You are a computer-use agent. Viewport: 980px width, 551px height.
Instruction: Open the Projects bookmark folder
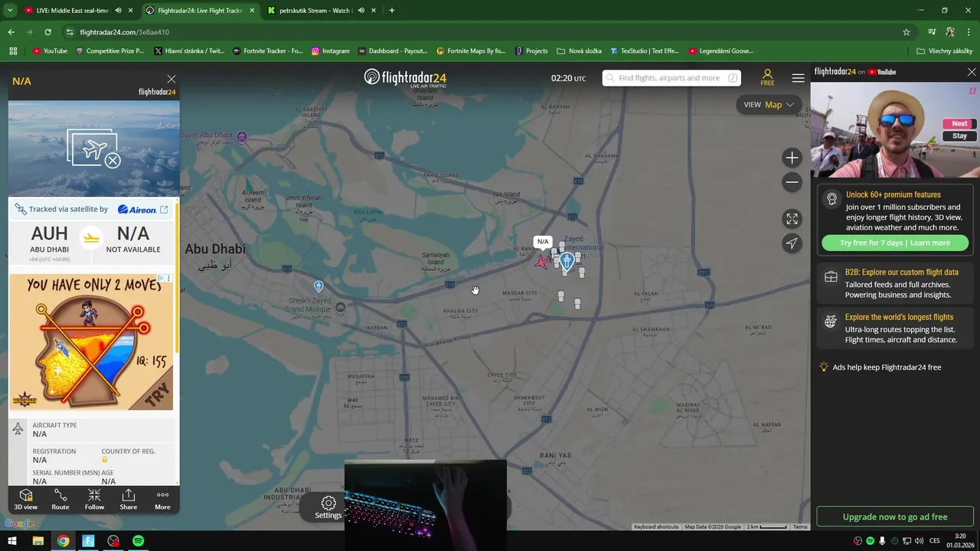tap(531, 51)
